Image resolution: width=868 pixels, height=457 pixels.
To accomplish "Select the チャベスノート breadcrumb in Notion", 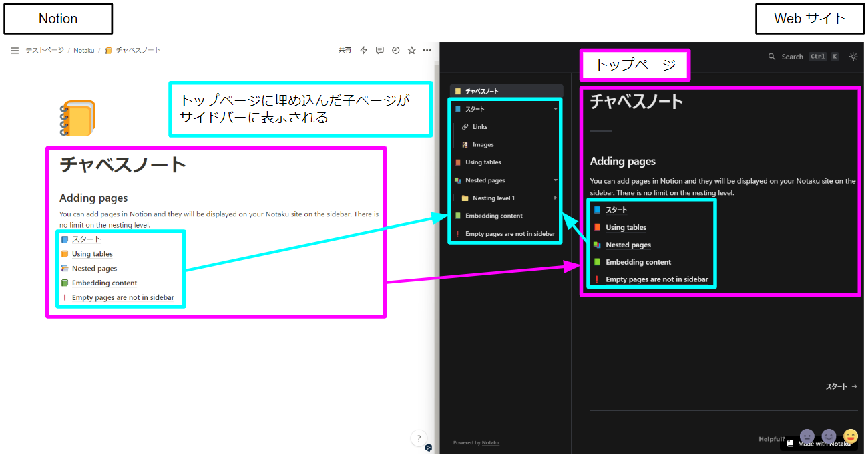I will [x=133, y=51].
